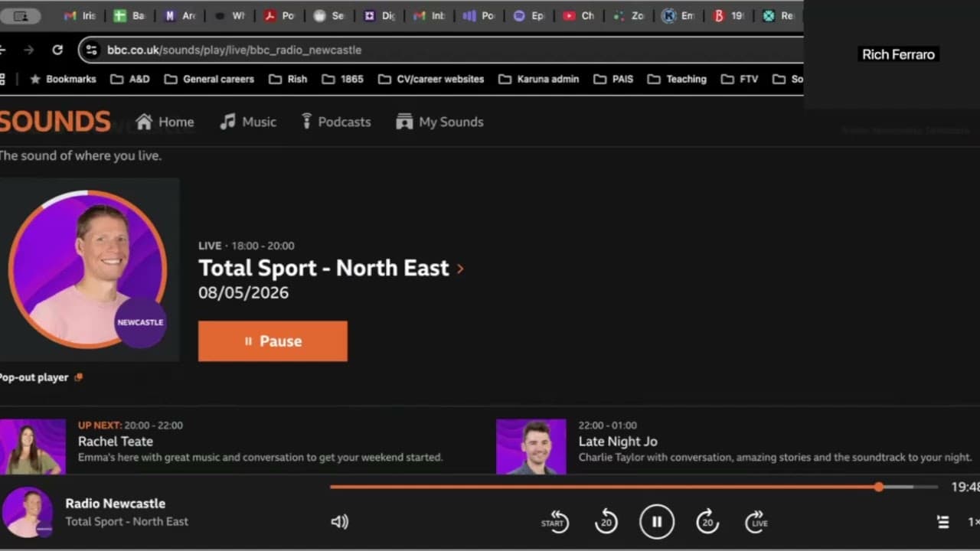Switch to the green Ba tab
Image resolution: width=980 pixels, height=551 pixels.
pos(129,15)
